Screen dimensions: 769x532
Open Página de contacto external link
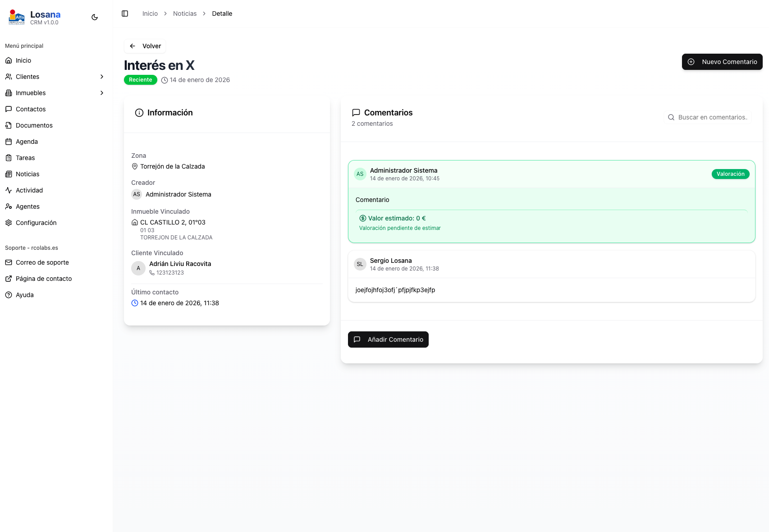coord(44,279)
